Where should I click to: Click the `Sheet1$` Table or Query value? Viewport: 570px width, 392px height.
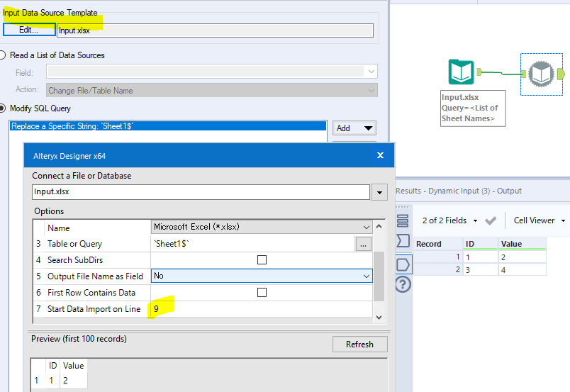tap(252, 244)
